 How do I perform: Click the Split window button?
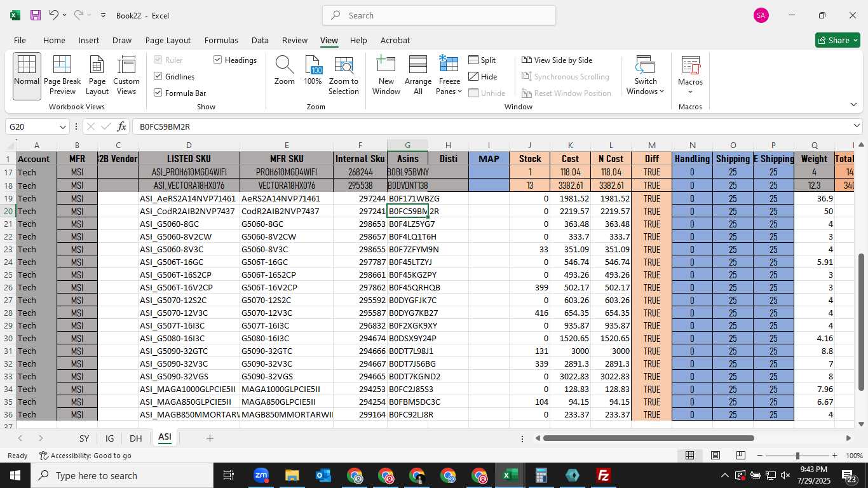(x=482, y=60)
